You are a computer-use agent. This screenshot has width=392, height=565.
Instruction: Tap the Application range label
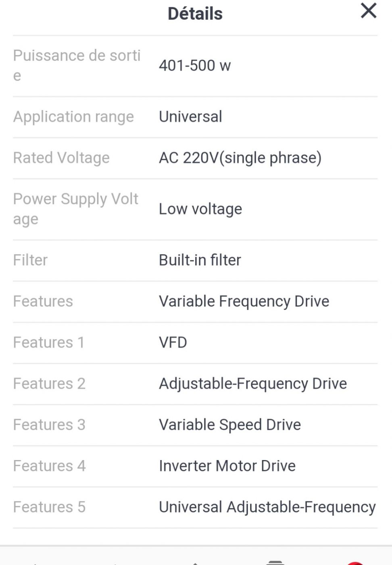point(73,117)
